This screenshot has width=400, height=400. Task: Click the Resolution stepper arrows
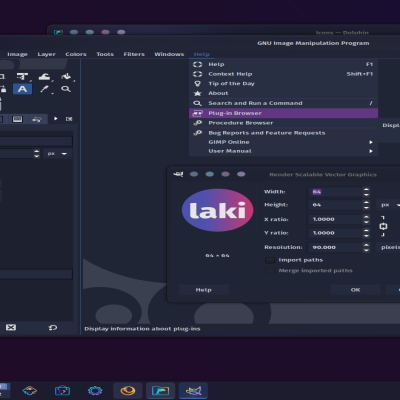[366, 247]
